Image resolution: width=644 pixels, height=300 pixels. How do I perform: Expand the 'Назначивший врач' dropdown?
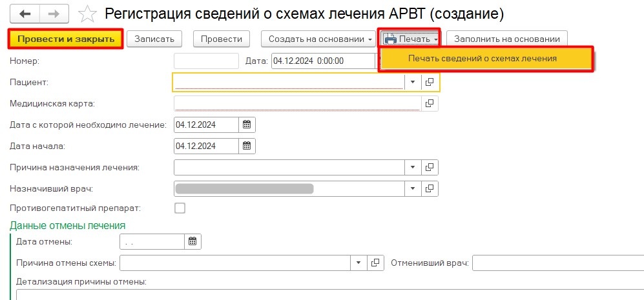[x=413, y=188]
